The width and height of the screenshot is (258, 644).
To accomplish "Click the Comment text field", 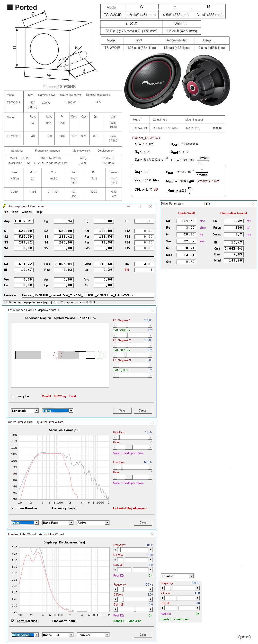I will (88, 295).
